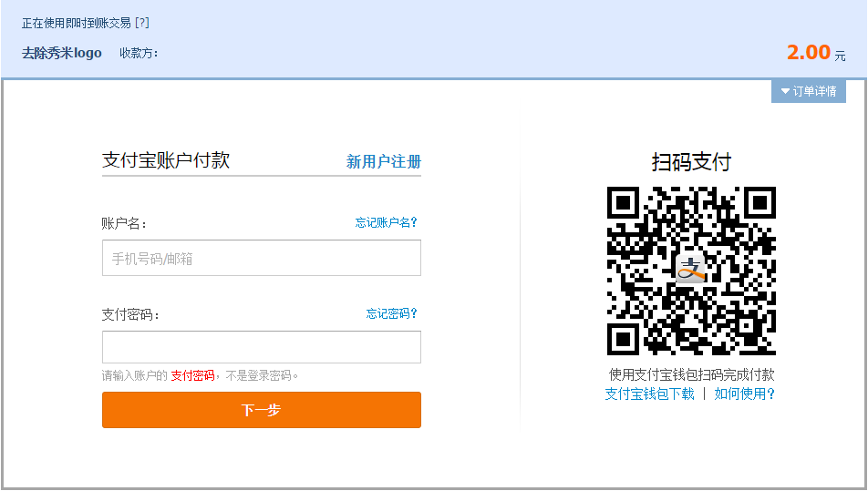Open the 忘记账户名? link
The width and height of the screenshot is (868, 491).
(x=386, y=222)
